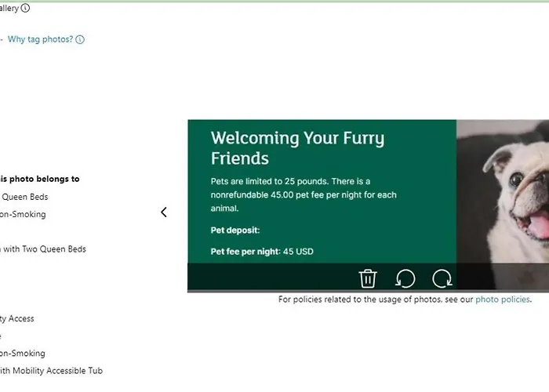Select the option ending in "Access"
Image resolution: width=549 pixels, height=392 pixels.
click(17, 318)
